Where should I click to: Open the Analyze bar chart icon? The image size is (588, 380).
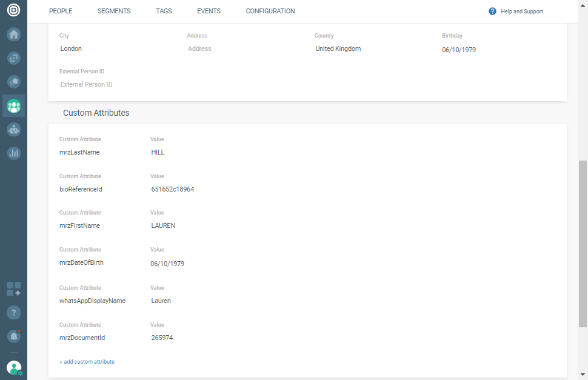click(13, 153)
